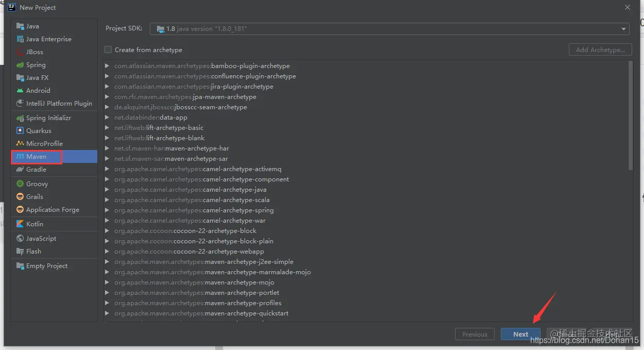Image resolution: width=644 pixels, height=350 pixels.
Task: Expand jira-plugin-archetype node
Action: [x=107, y=87]
